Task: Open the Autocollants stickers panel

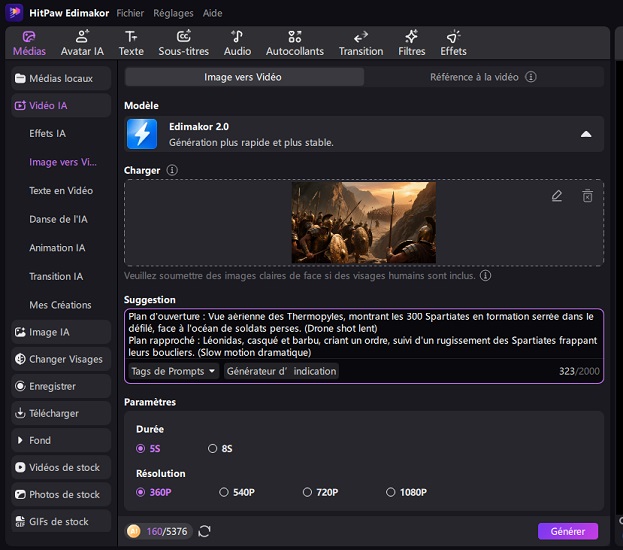Action: point(295,43)
